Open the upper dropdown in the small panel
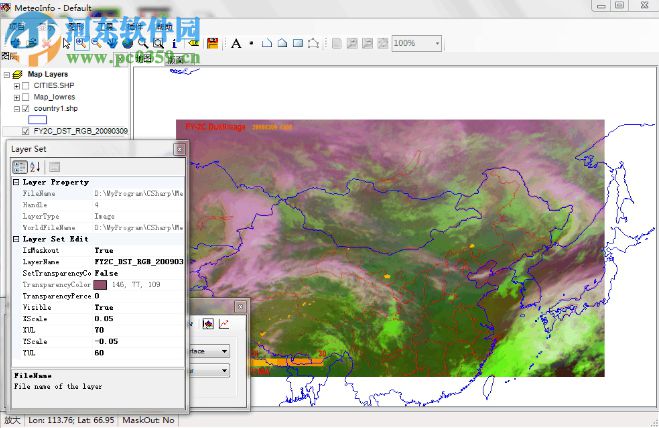Screen dimensions: 659x428 (x=224, y=351)
